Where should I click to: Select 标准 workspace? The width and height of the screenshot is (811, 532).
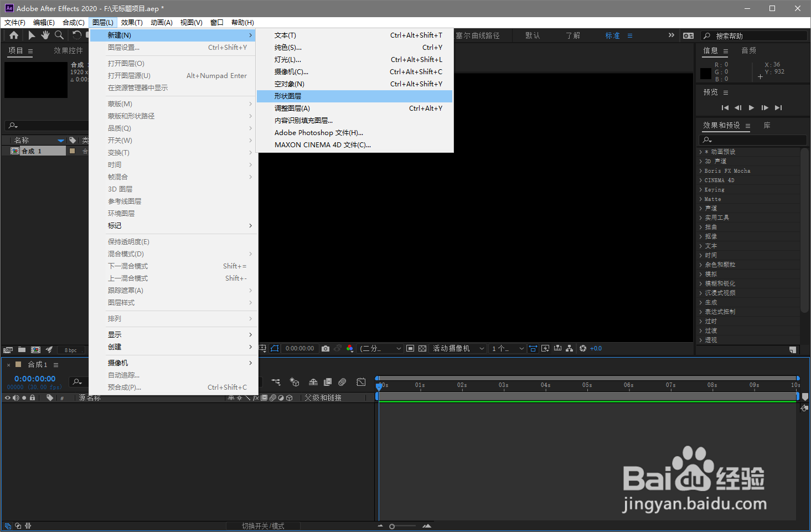(612, 35)
